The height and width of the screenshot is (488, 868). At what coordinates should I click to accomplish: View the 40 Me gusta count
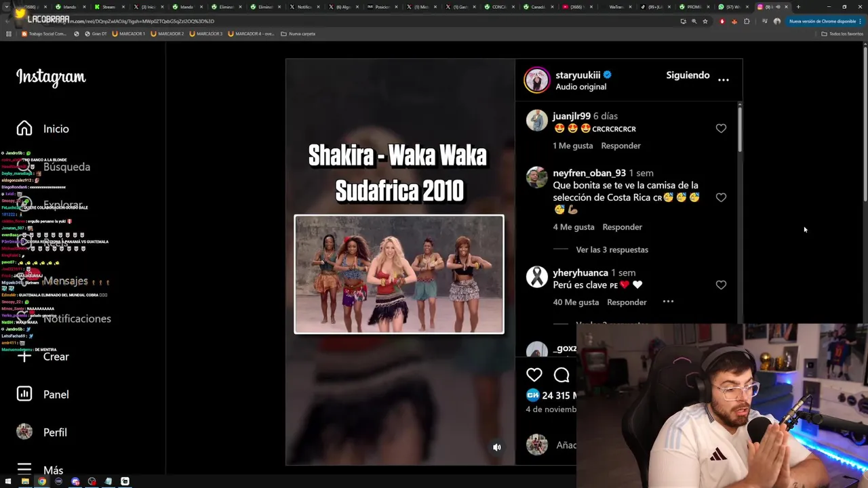pyautogui.click(x=576, y=302)
